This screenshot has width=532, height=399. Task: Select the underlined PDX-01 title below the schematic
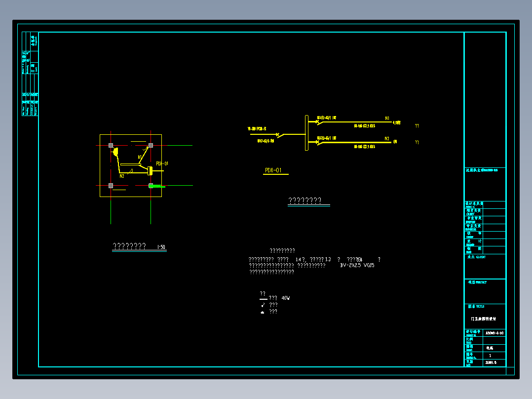pyautogui.click(x=273, y=170)
